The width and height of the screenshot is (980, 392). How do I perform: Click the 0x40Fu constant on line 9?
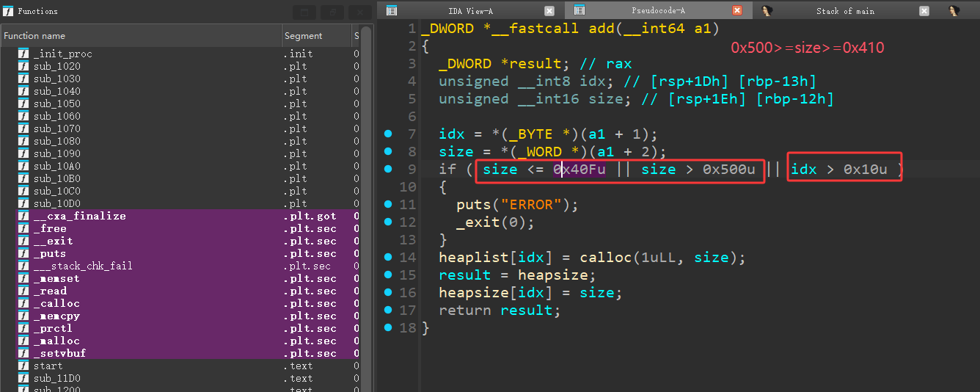click(579, 170)
